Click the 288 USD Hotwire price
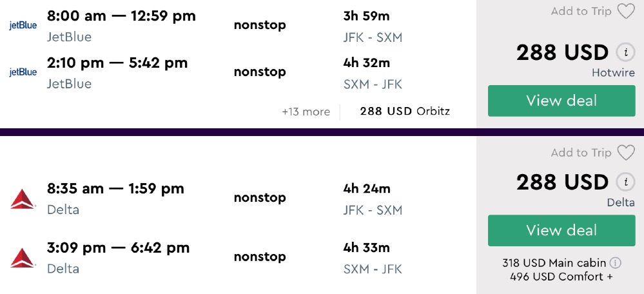This screenshot has width=644, height=294. pyautogui.click(x=562, y=53)
